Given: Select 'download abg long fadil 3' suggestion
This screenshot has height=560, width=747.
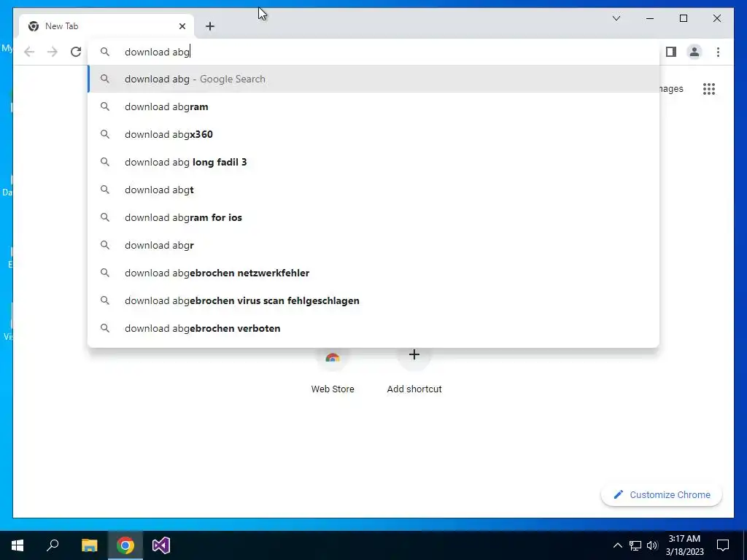Looking at the screenshot, I should click(374, 162).
